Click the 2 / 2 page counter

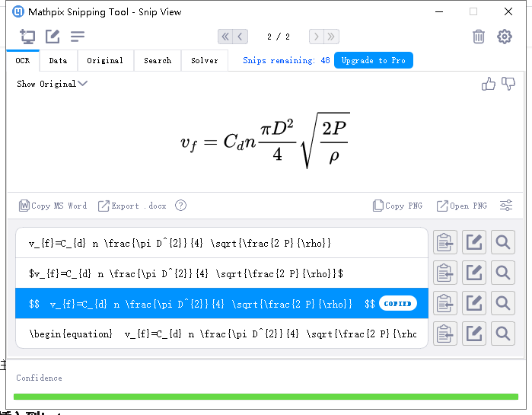(x=279, y=37)
